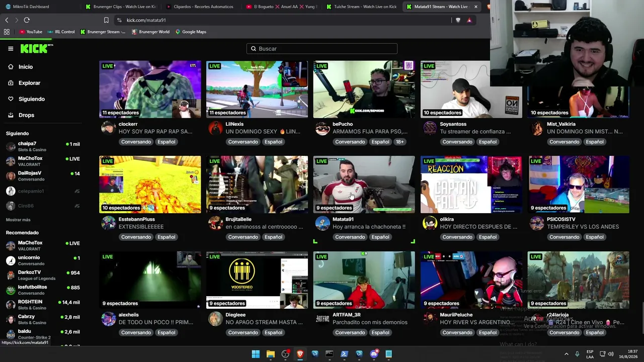The image size is (644, 362).
Task: Open the Brunenger World bookmark
Action: pos(150,32)
